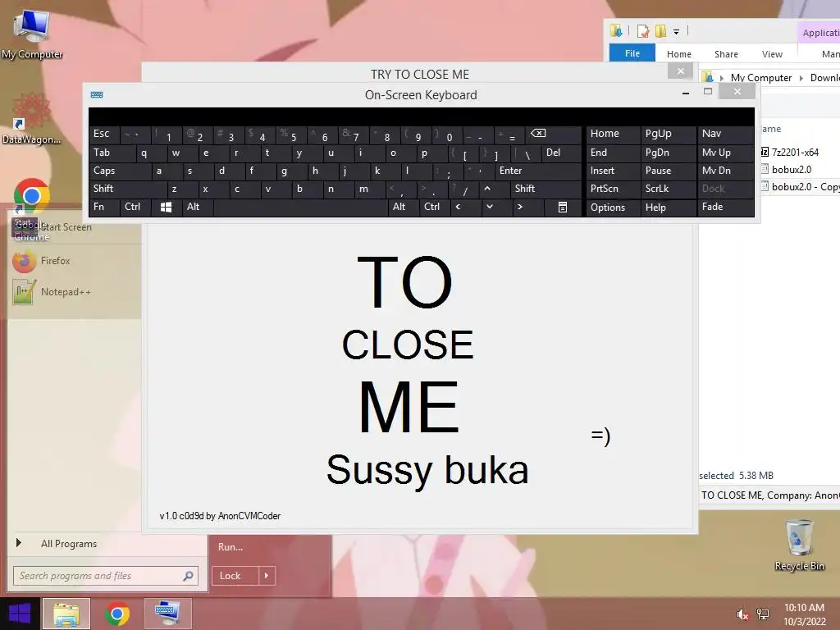Launch Chrome from the taskbar
Viewport: 840px width, 630px height.
(117, 614)
